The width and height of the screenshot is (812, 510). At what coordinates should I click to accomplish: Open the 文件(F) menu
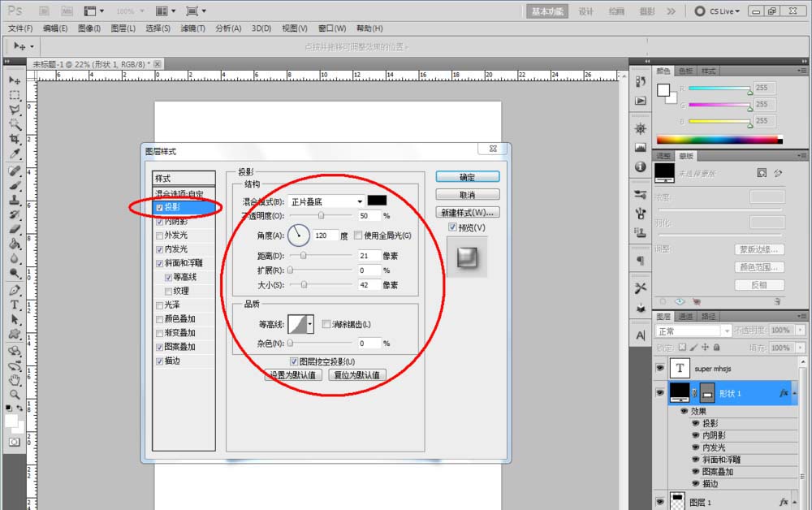coord(20,28)
